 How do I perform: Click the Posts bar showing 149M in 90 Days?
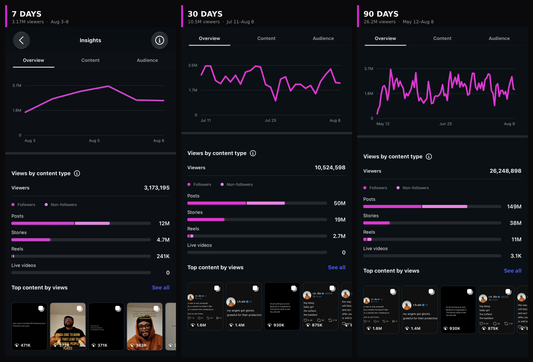(432, 206)
